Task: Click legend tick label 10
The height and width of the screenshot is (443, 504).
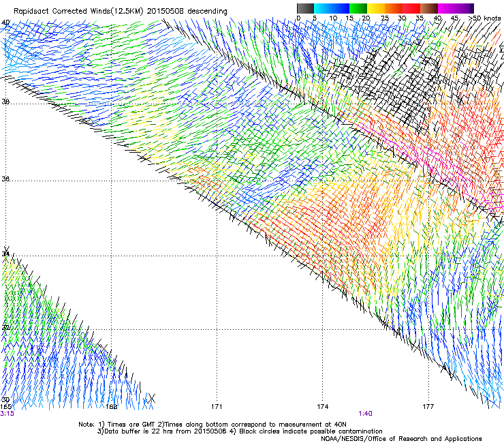Action: point(333,18)
